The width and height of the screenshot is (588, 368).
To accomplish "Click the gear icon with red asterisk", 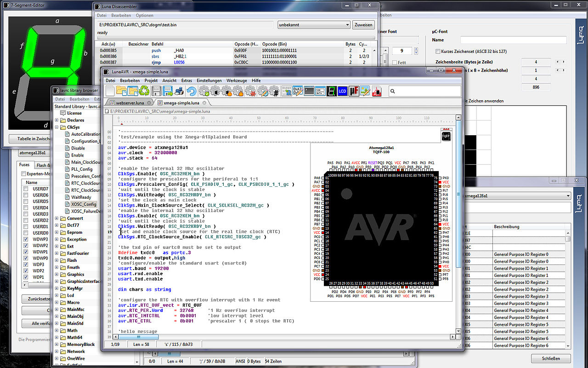I will point(250,91).
